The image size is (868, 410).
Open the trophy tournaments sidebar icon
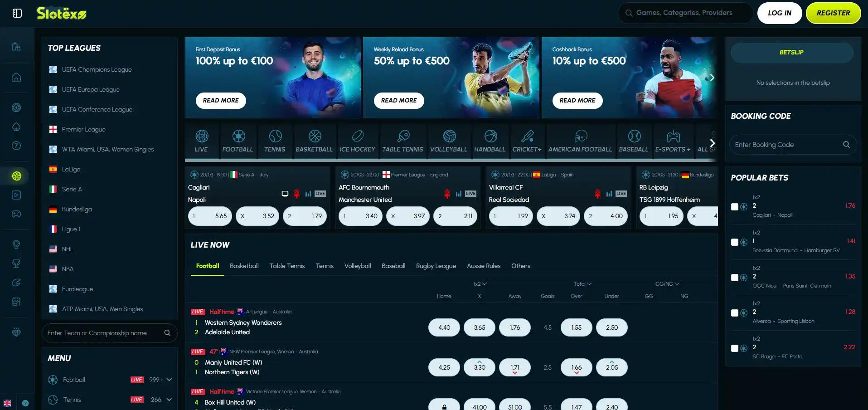(16, 264)
